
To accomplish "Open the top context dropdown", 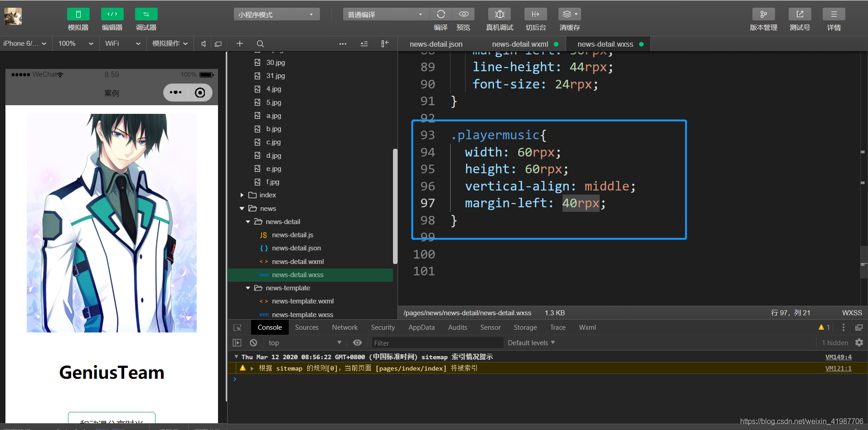I will (305, 343).
